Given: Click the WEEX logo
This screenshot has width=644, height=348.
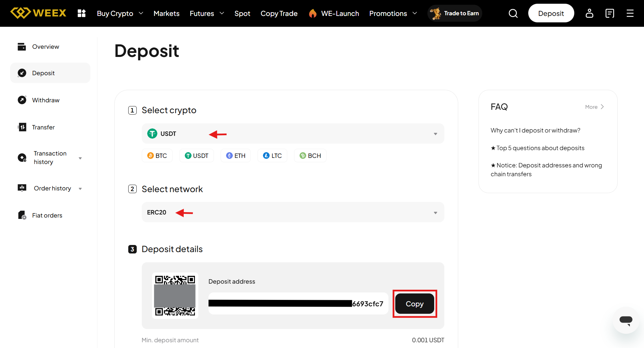Looking at the screenshot, I should click(38, 13).
